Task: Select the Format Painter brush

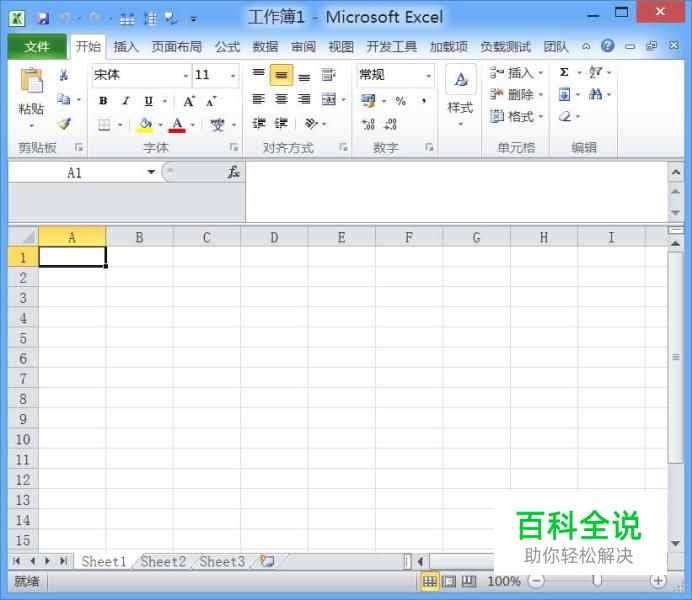Action: point(64,124)
